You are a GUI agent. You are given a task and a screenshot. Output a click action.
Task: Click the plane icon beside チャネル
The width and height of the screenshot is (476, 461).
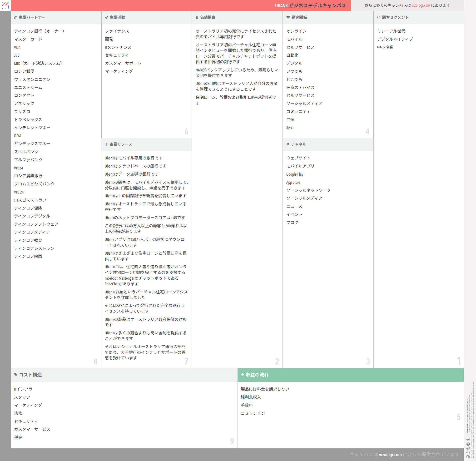288,144
